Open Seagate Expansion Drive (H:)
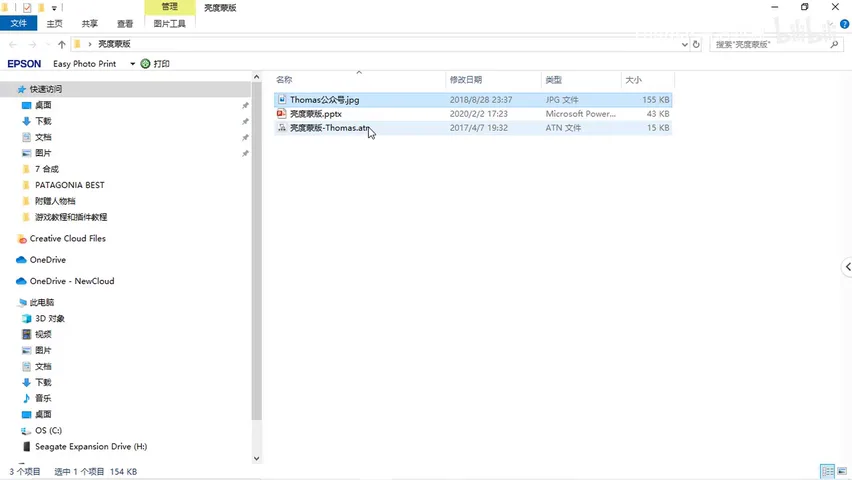 pyautogui.click(x=91, y=446)
